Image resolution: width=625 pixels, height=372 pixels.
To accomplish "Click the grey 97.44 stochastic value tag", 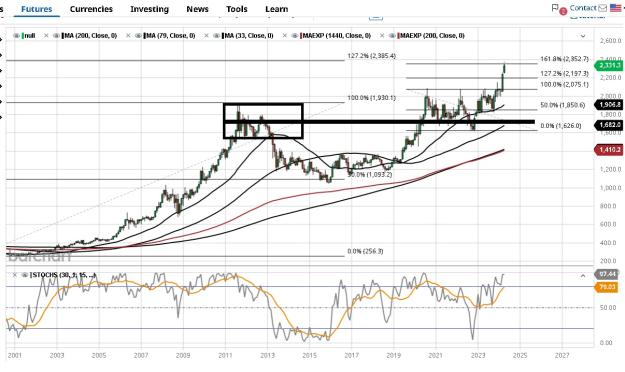I will [x=606, y=274].
